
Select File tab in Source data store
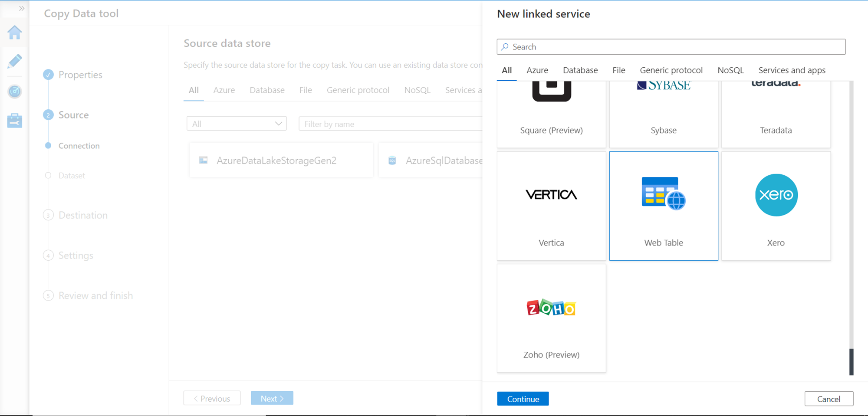pos(306,90)
